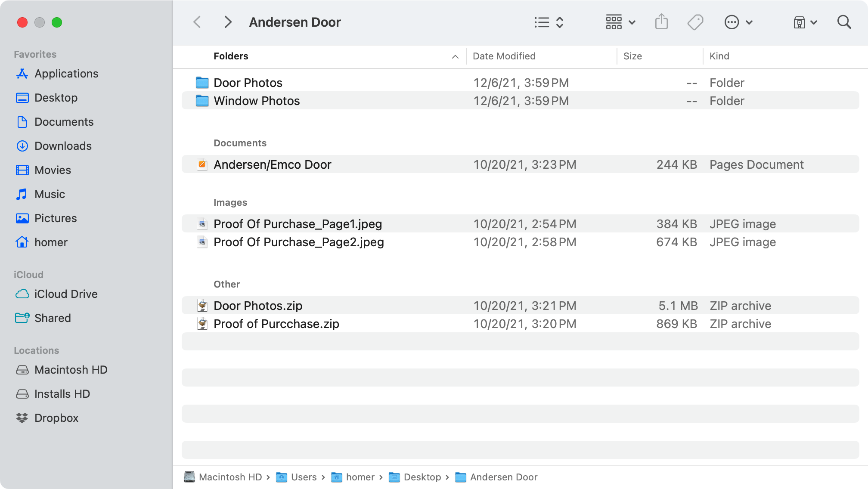Click the Documents group heading in list
Viewport: 868px width, 489px height.
[240, 143]
